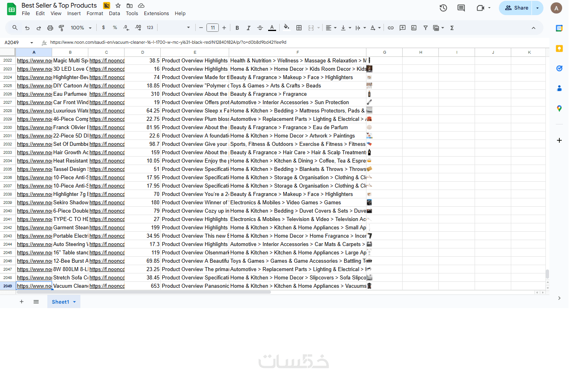Open the name box dropdown
588x376 pixels.
click(x=32, y=43)
